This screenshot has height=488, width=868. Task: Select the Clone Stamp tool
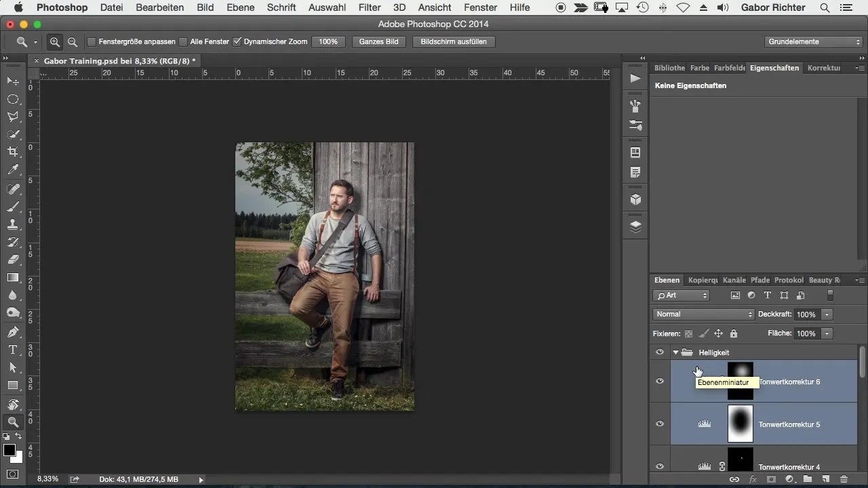[x=13, y=224]
